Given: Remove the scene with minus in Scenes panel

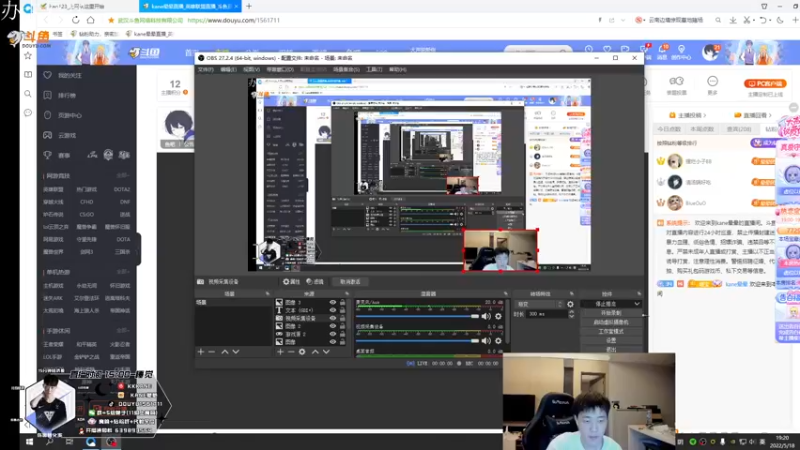Looking at the screenshot, I should [x=212, y=352].
